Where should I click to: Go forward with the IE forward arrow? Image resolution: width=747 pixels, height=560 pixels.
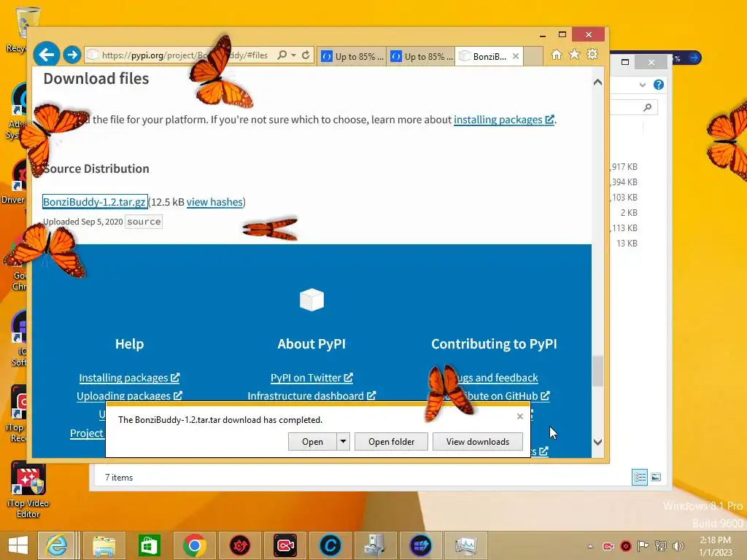click(x=72, y=55)
